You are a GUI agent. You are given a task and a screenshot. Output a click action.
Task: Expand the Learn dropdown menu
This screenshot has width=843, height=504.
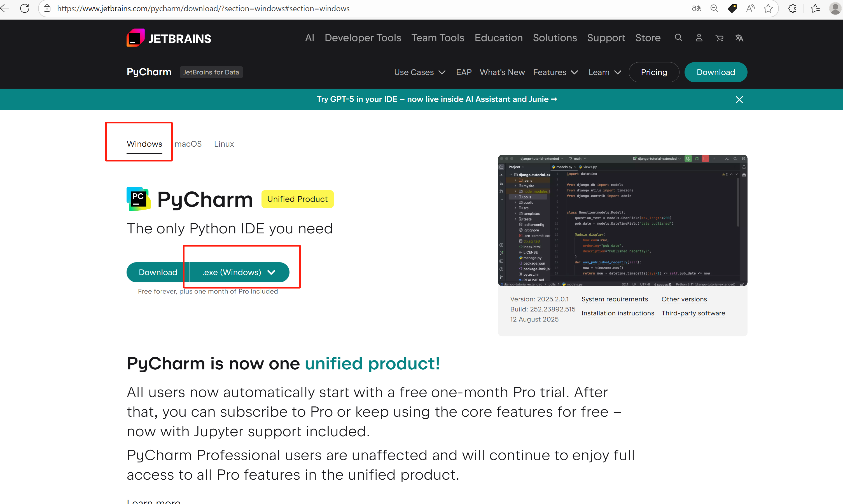point(604,72)
